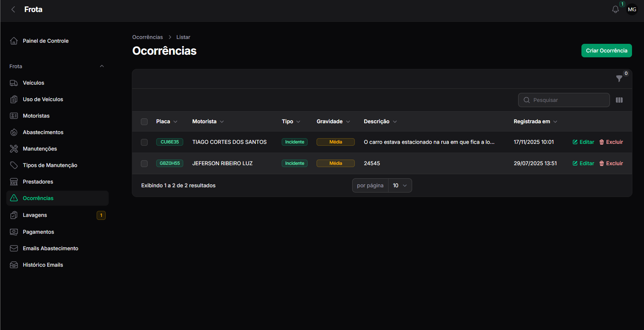Click the trash icon for TIAGO CORTES row

(x=602, y=142)
